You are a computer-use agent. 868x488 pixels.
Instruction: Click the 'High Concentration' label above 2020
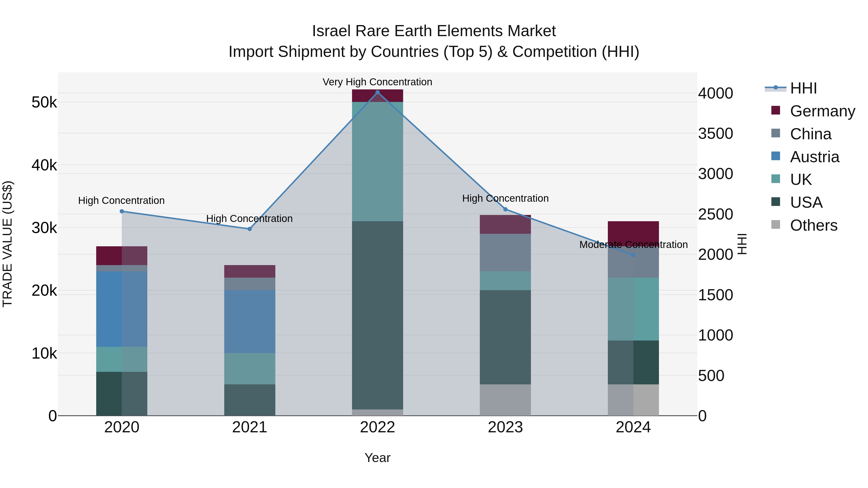pos(121,201)
